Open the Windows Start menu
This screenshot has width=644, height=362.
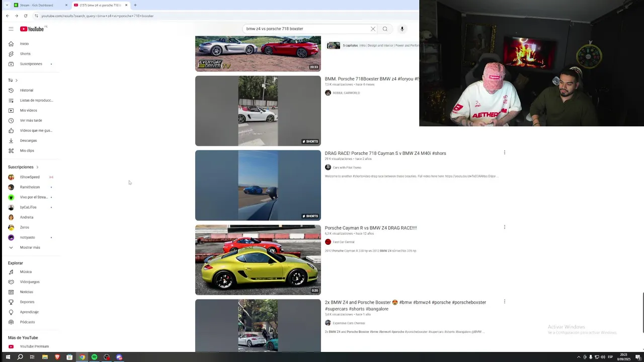(x=8, y=357)
